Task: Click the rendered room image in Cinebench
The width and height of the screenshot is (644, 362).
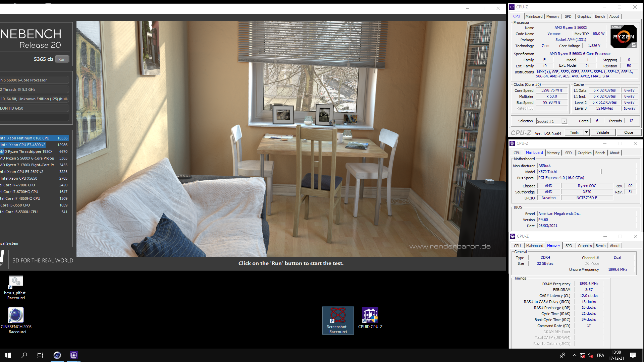Action: click(x=291, y=139)
